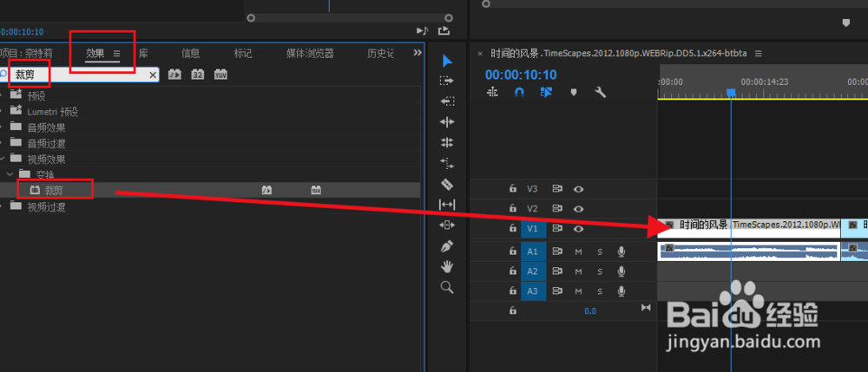
Task: Open the sequence panel menu
Action: coord(759,54)
